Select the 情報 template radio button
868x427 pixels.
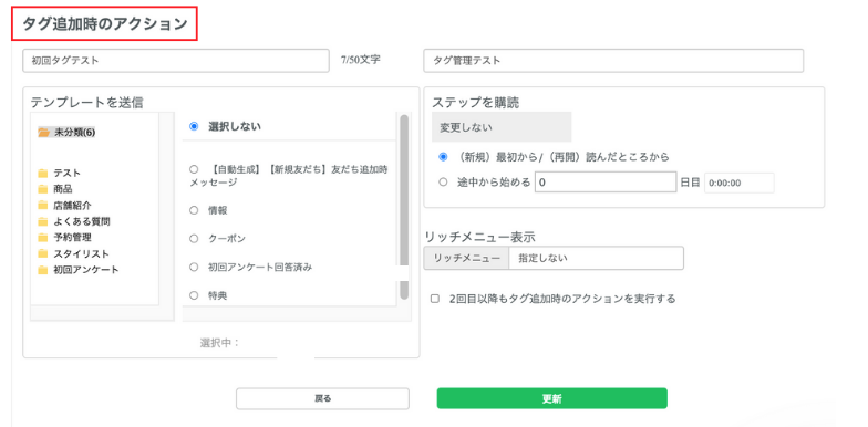pos(194,210)
